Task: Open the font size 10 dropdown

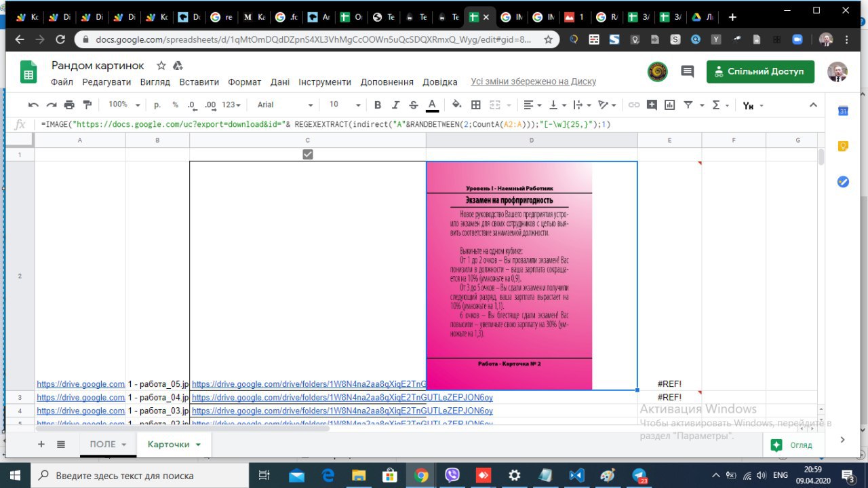Action: tap(344, 105)
